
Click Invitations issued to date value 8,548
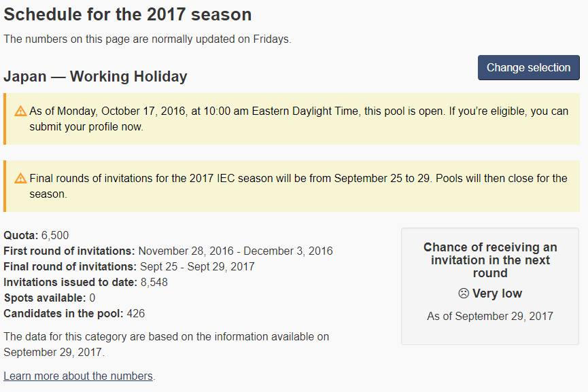(x=154, y=282)
